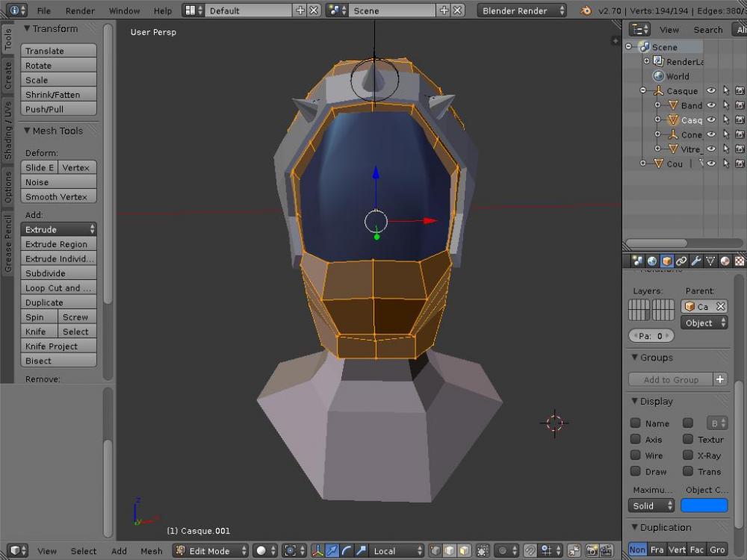This screenshot has width=747, height=560.
Task: Open the Material sphere tab in Properties
Action: coord(725,261)
